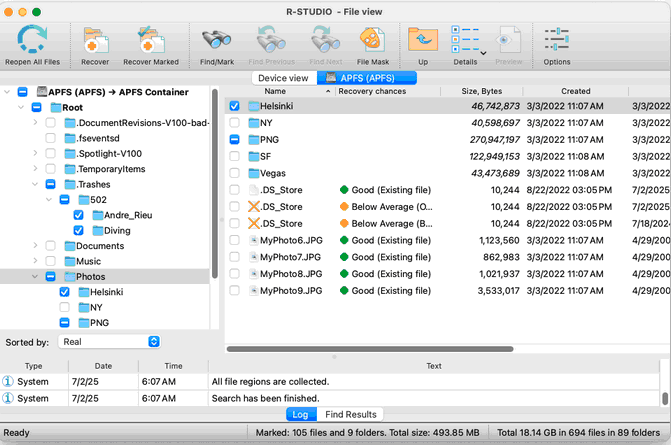
Task: Click the Preview eye icon
Action: tap(508, 40)
